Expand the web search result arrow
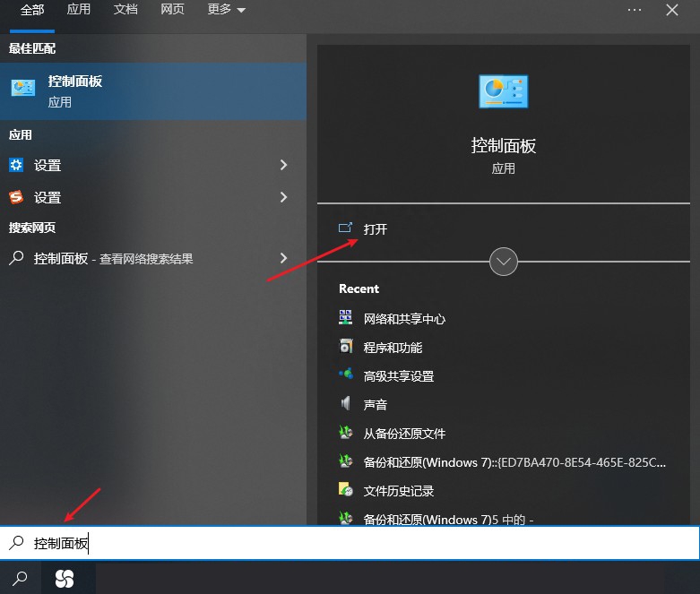The height and width of the screenshot is (594, 700). tap(283, 258)
